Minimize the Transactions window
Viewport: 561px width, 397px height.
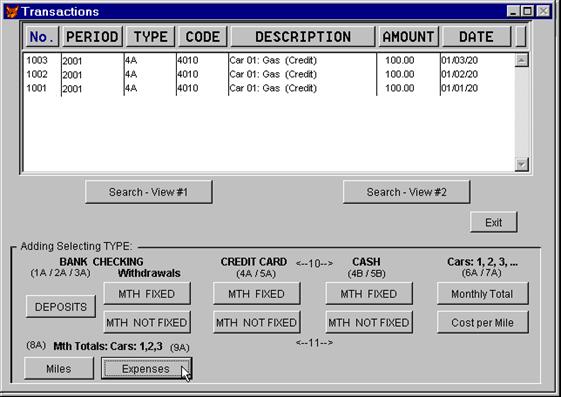[513, 11]
